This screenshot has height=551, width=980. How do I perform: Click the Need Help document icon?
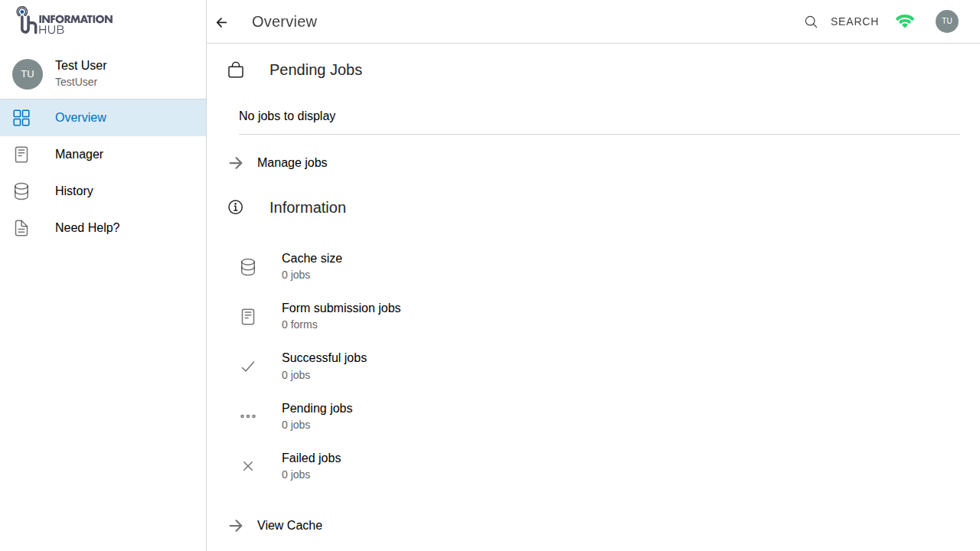click(21, 228)
